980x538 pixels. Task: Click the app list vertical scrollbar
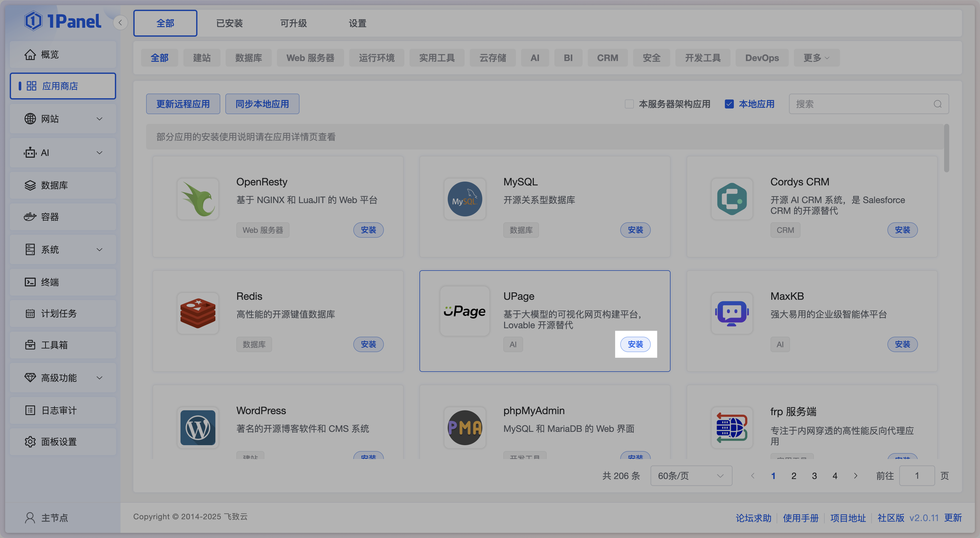pyautogui.click(x=946, y=148)
